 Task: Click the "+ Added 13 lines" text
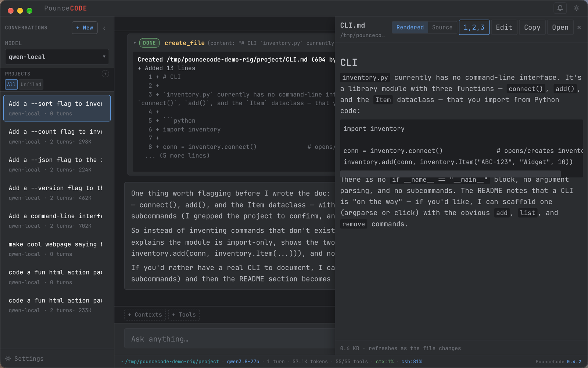click(166, 68)
